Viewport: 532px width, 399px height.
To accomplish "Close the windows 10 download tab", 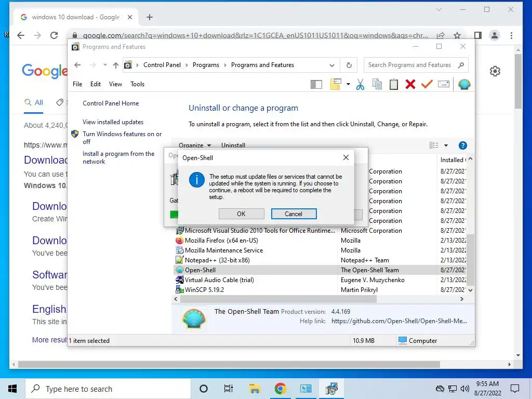I will pyautogui.click(x=129, y=17).
